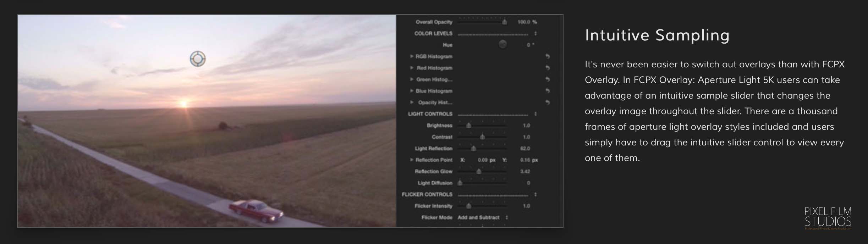This screenshot has width=868, height=244.
Task: Click the LIGHT CONTROLS section header
Action: coord(430,114)
